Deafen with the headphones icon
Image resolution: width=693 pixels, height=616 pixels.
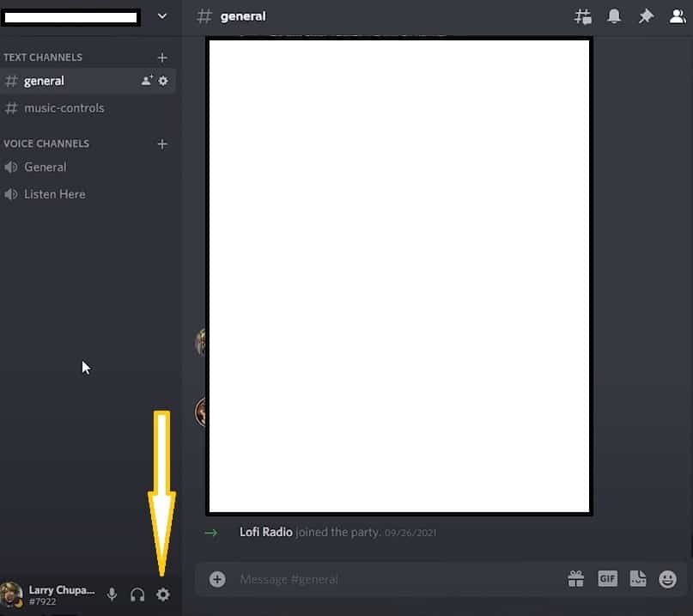pyautogui.click(x=137, y=595)
